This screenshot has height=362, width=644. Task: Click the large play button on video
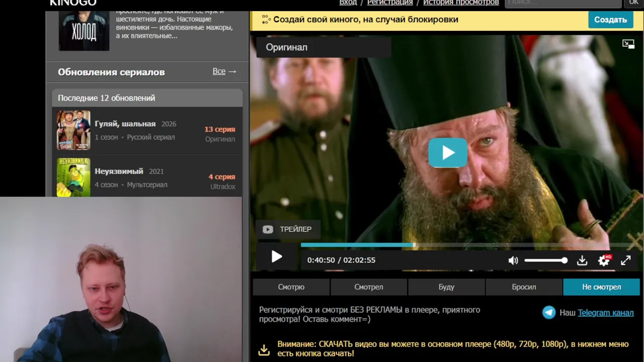point(448,152)
